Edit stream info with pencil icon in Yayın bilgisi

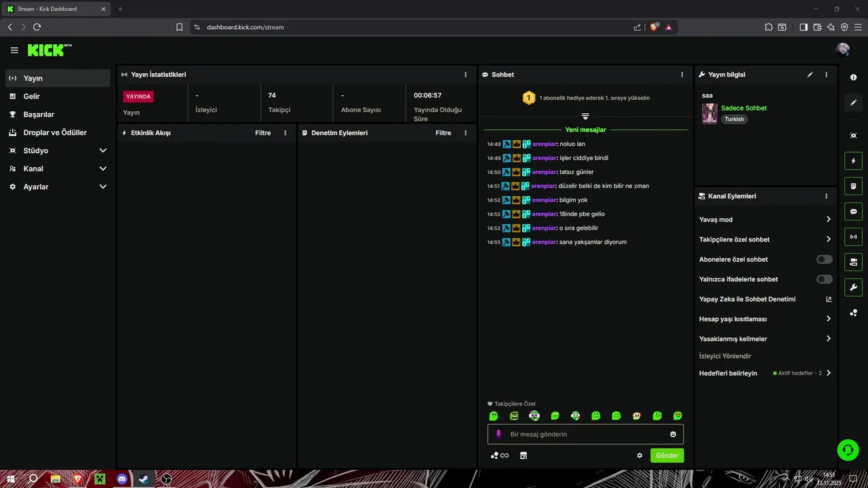tap(810, 75)
